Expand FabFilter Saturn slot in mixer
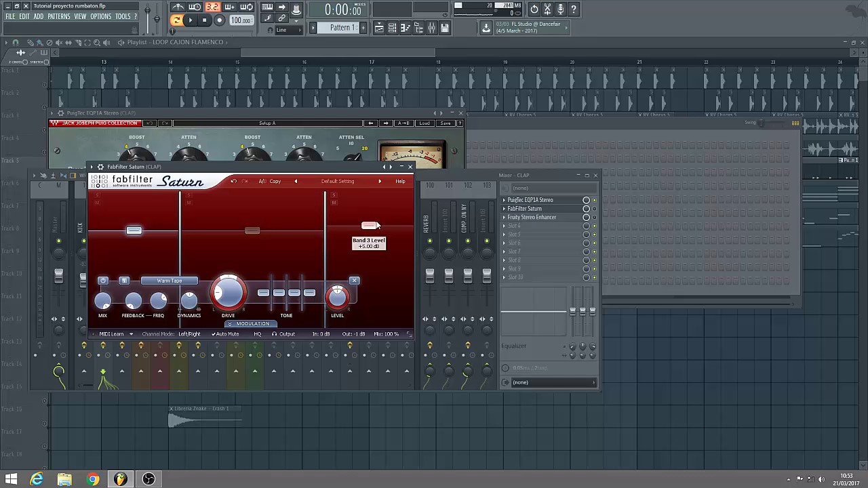 pos(504,209)
